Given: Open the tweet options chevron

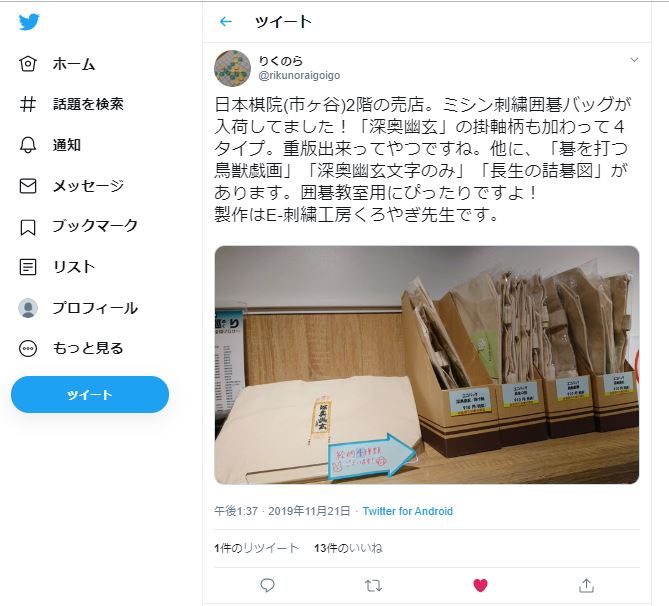Looking at the screenshot, I should pos(634,60).
